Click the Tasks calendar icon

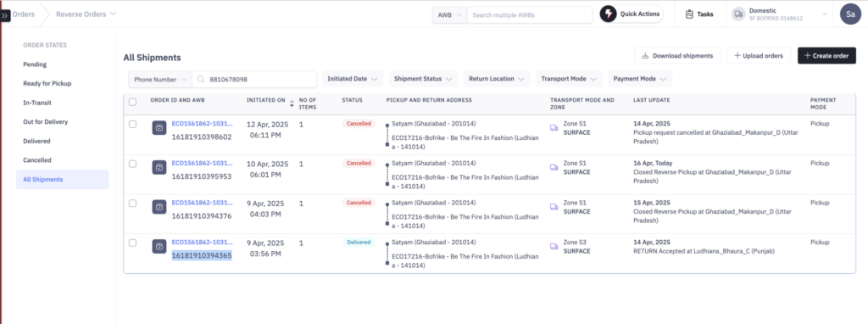coord(689,14)
